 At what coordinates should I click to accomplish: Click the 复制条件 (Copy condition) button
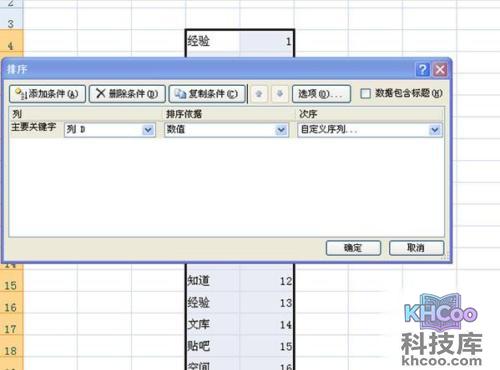click(207, 94)
